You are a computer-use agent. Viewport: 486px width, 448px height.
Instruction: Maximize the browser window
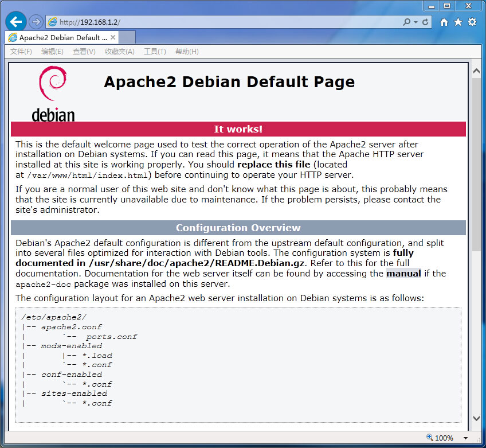(x=446, y=6)
